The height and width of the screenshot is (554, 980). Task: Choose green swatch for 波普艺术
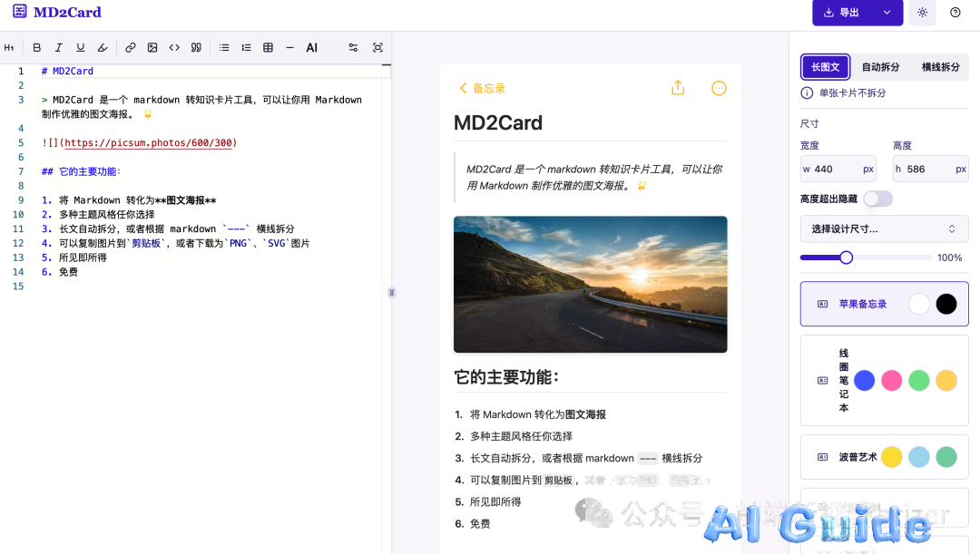pyautogui.click(x=946, y=457)
